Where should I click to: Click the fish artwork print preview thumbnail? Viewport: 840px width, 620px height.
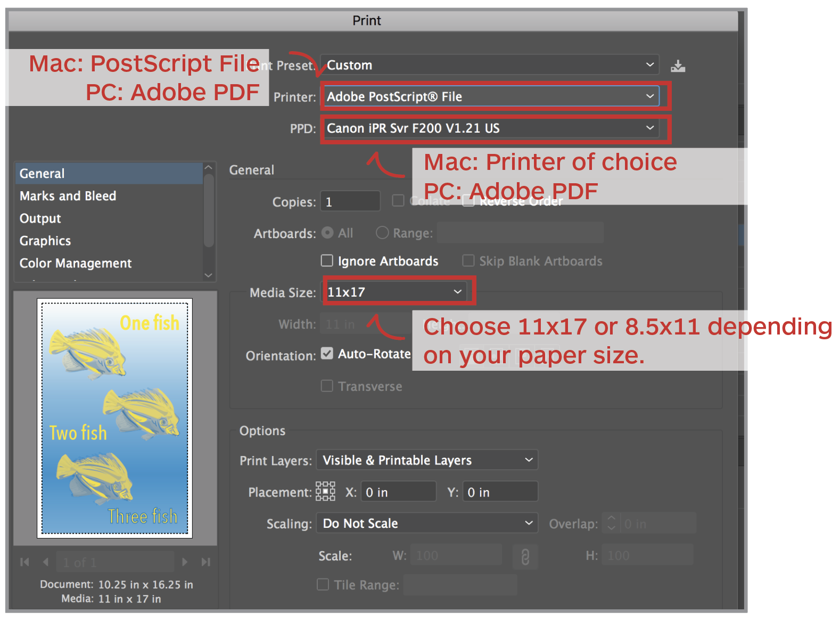coord(114,418)
